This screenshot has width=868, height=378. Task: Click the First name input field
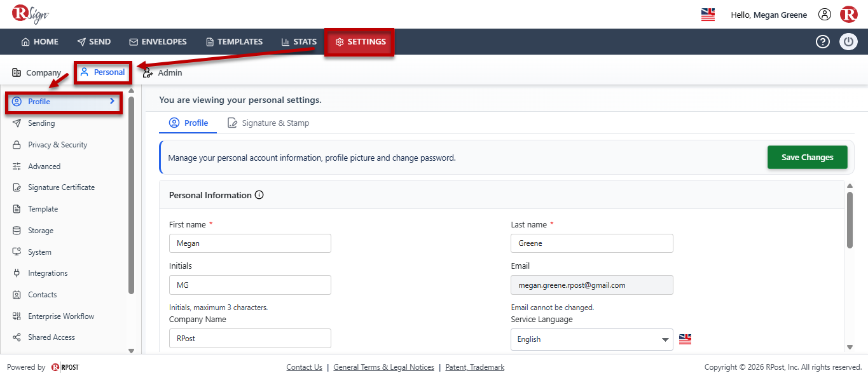pyautogui.click(x=250, y=243)
